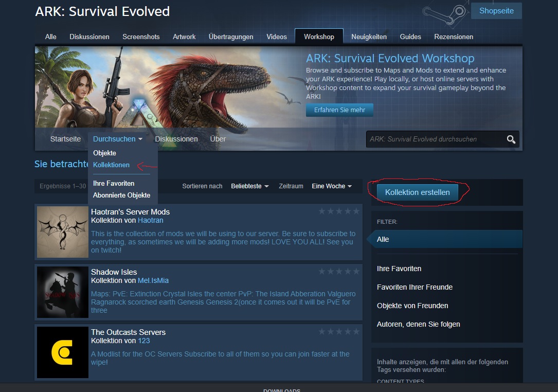Viewport: 558px width, 392px height.
Task: Go to the Übertragungen tab
Action: coord(231,37)
